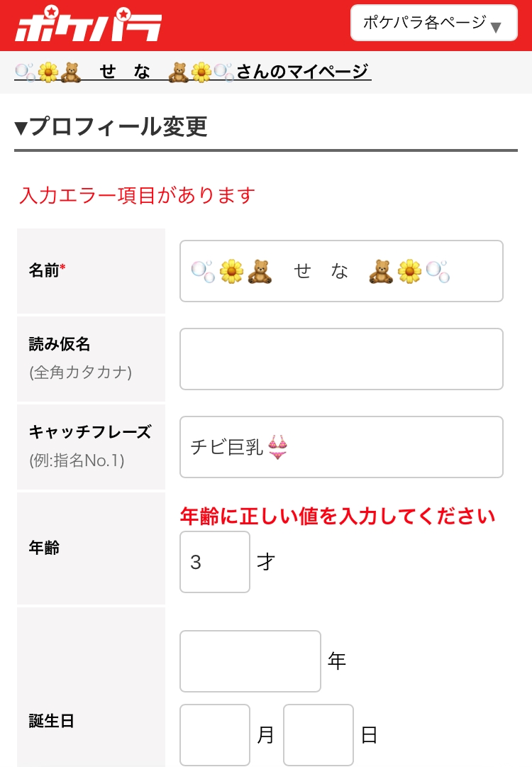Click the left bear emoji in the マイページ title
The height and width of the screenshot is (767, 532).
(70, 72)
